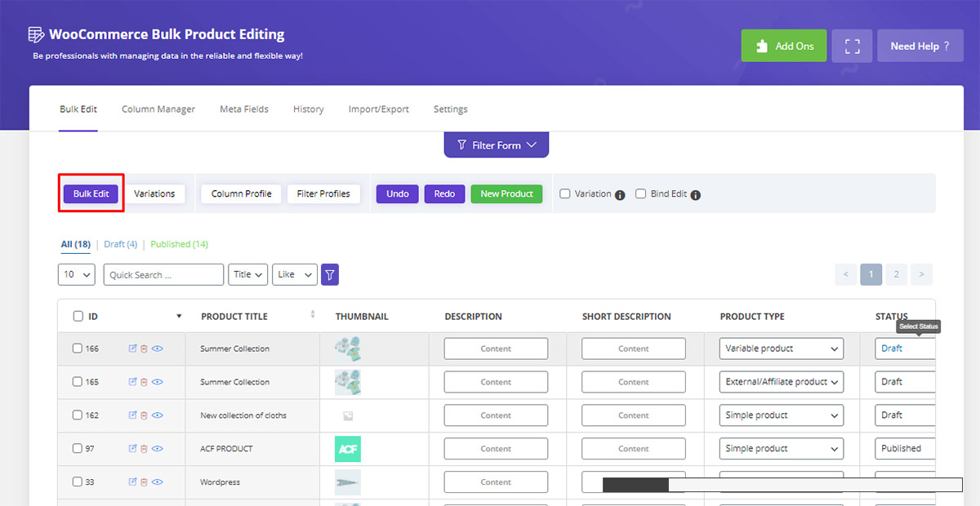The image size is (980, 506).
Task: Click sort caret in ID column header
Action: tap(179, 317)
